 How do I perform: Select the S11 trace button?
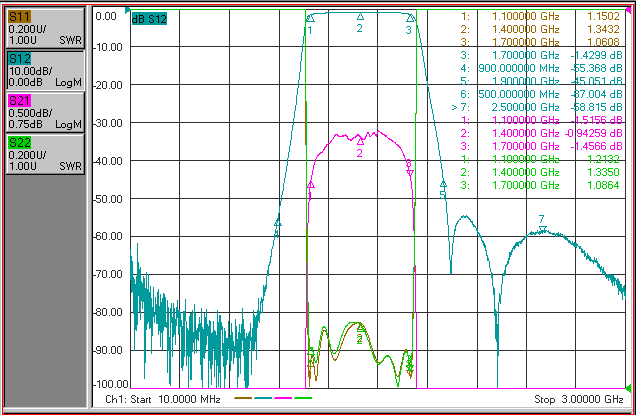click(45, 28)
